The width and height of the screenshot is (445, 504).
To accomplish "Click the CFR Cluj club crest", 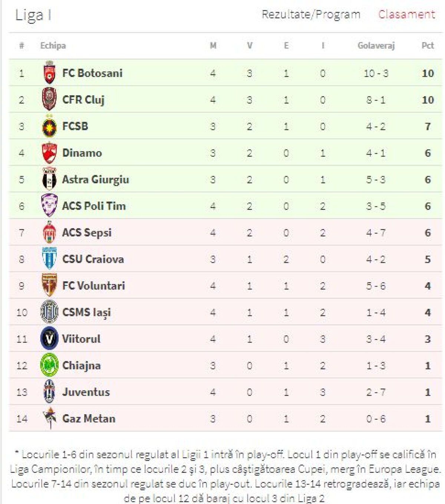I will coord(49,99).
